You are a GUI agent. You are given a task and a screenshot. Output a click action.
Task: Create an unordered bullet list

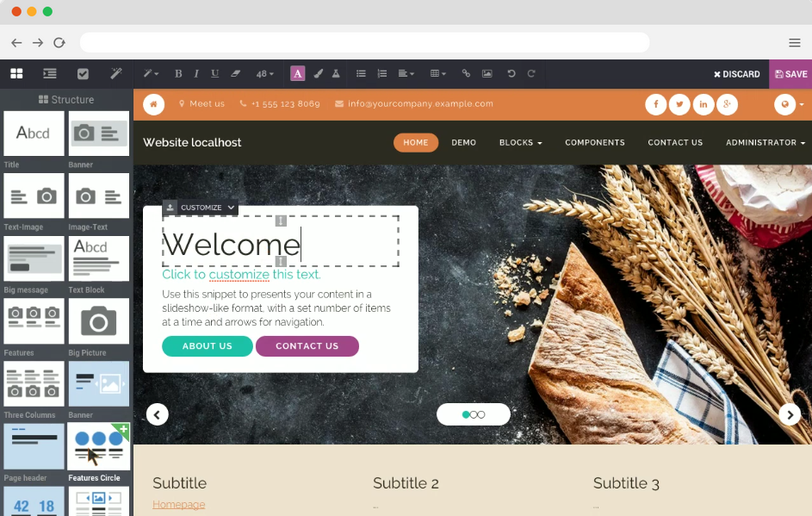pyautogui.click(x=361, y=73)
